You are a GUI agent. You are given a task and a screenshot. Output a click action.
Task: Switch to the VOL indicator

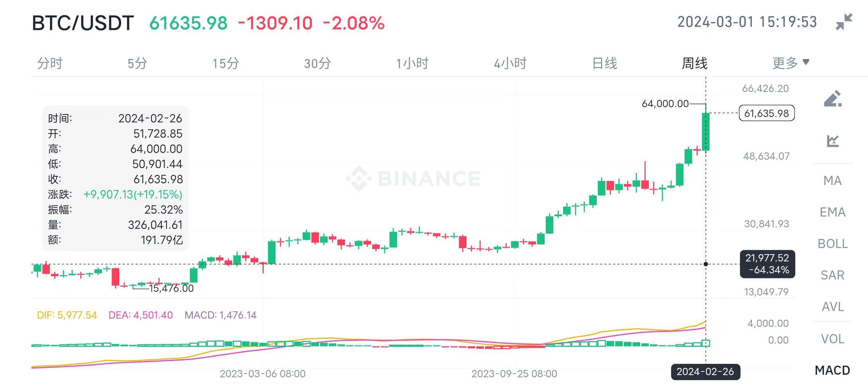pyautogui.click(x=833, y=339)
